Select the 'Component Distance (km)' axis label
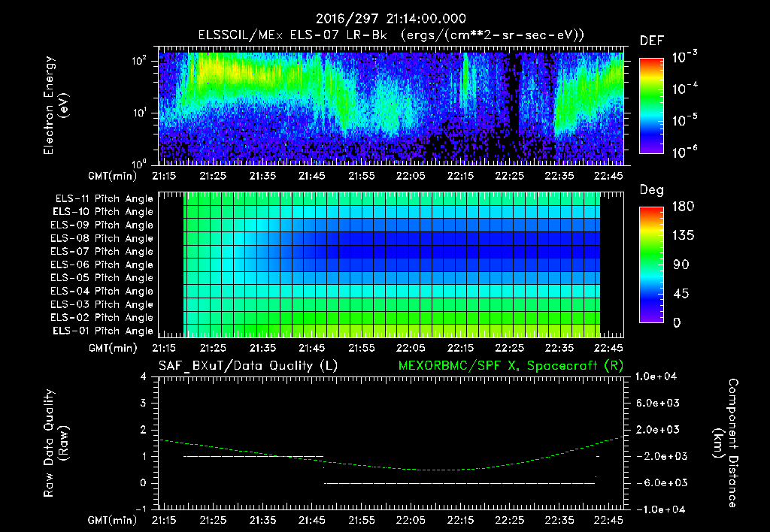The width and height of the screenshot is (770, 532). (726, 443)
